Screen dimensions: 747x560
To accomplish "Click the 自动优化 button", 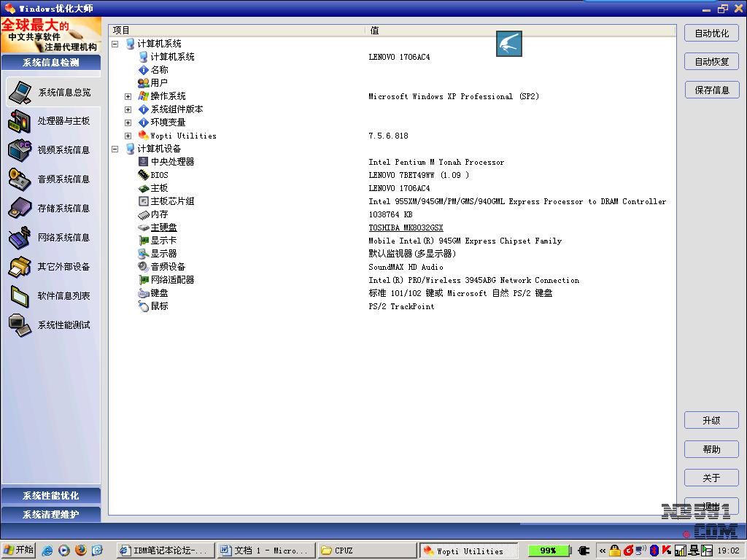I will (711, 33).
